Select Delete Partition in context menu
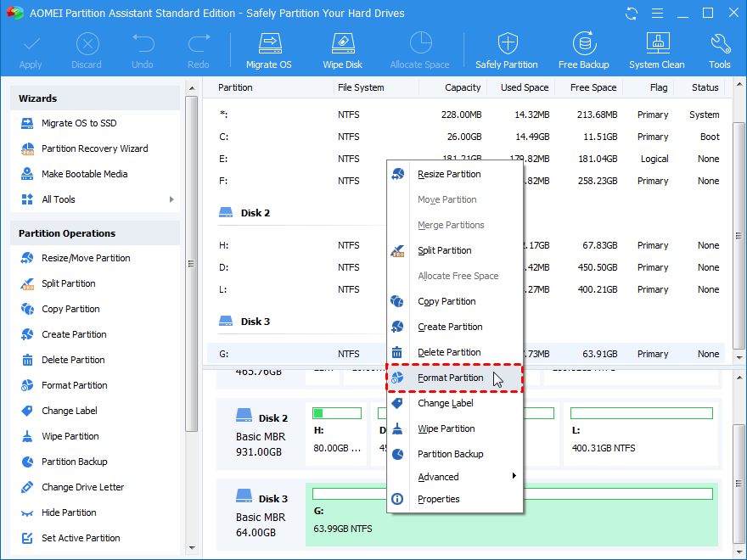The width and height of the screenshot is (747, 560). pyautogui.click(x=455, y=352)
